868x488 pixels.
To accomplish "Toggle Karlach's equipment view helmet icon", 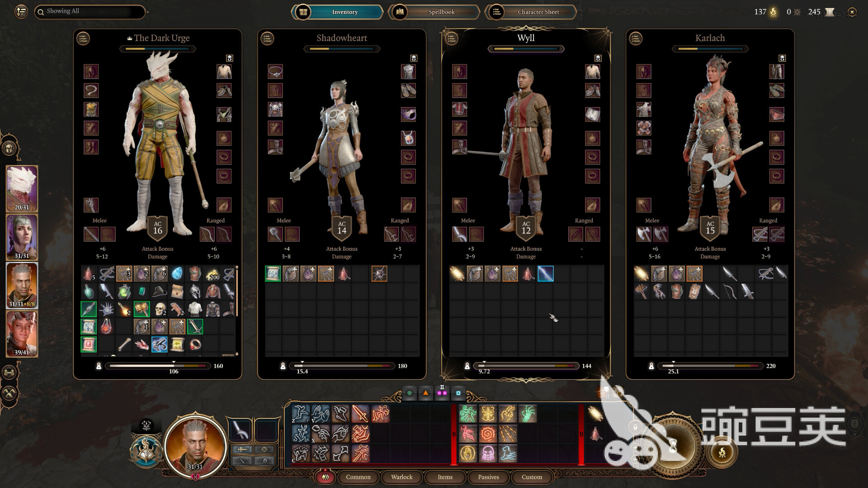I will (782, 58).
